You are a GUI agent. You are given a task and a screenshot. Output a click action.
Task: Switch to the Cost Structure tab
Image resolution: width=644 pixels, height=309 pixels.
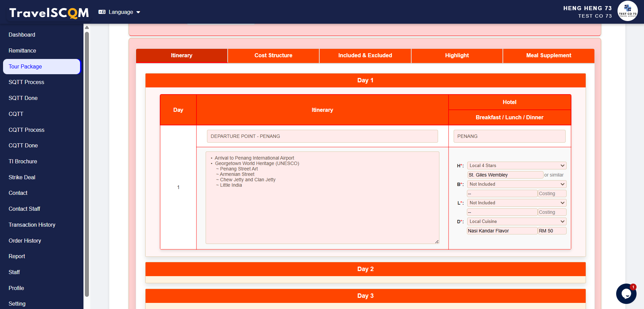pyautogui.click(x=273, y=56)
